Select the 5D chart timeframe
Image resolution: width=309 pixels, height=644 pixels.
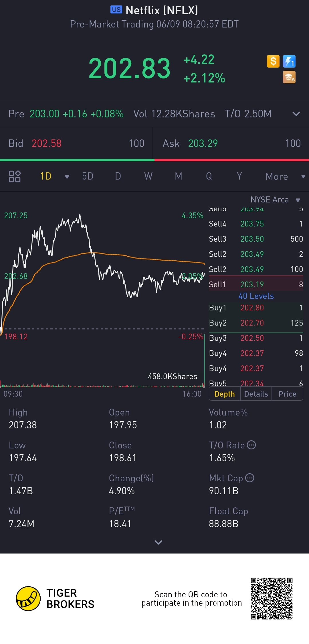pos(88,176)
